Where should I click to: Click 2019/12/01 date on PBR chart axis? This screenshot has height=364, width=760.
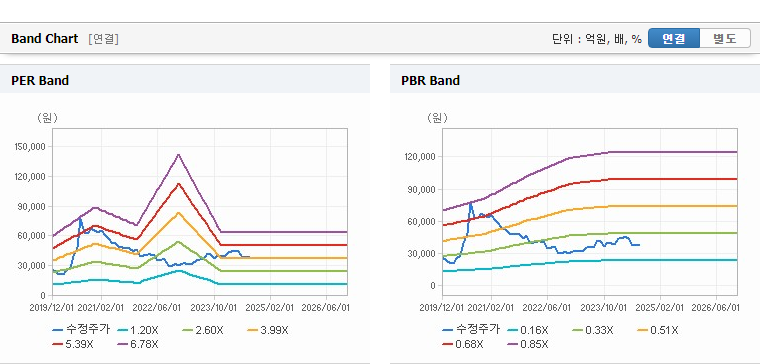point(442,308)
